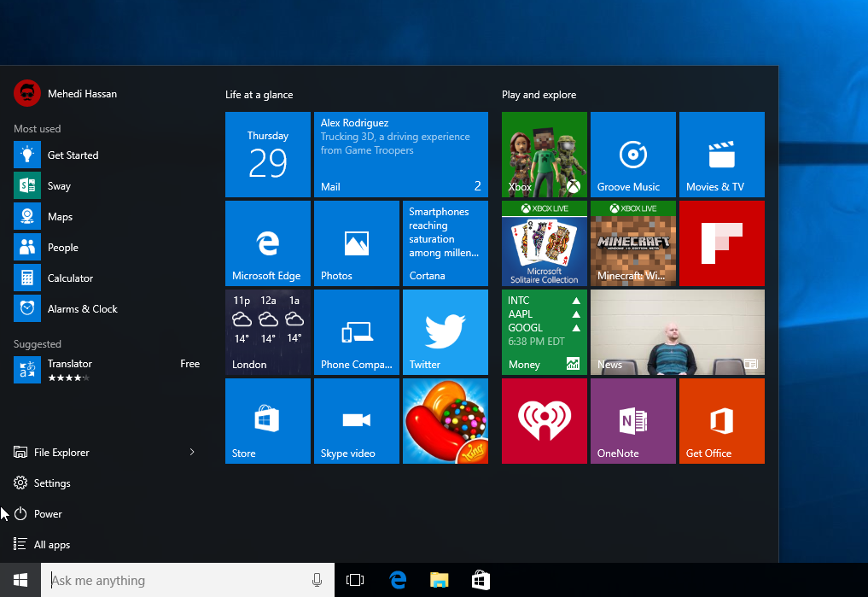Image resolution: width=868 pixels, height=597 pixels.
Task: Open the Maps app icon
Action: pos(27,217)
